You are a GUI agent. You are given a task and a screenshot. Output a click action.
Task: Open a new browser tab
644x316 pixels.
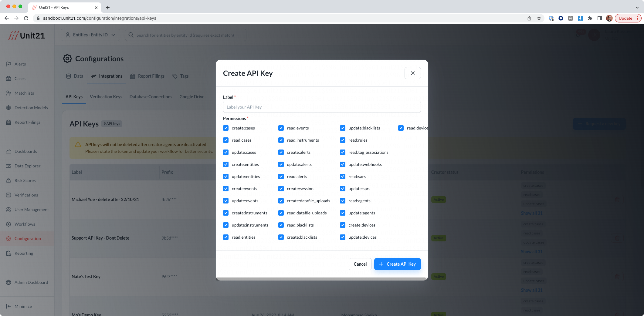(x=108, y=8)
